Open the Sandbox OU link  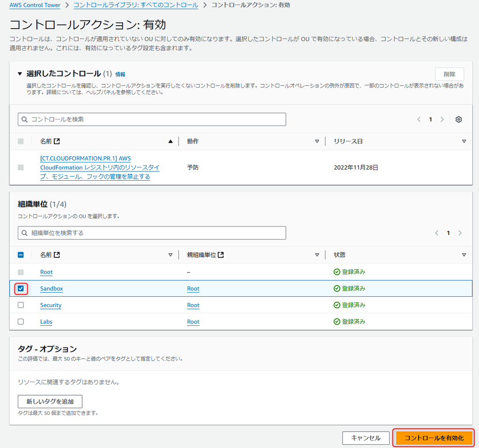coord(51,289)
